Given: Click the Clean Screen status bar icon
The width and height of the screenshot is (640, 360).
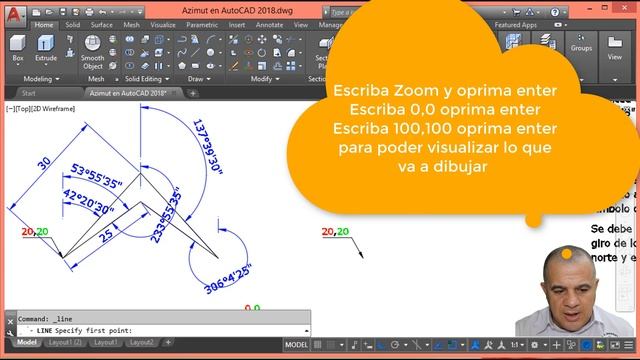Looking at the screenshot, I should coord(615,345).
